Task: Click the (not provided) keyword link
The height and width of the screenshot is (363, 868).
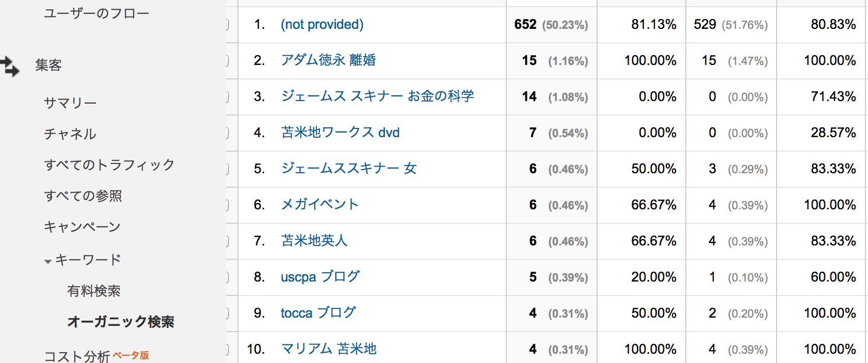Action: click(x=322, y=24)
